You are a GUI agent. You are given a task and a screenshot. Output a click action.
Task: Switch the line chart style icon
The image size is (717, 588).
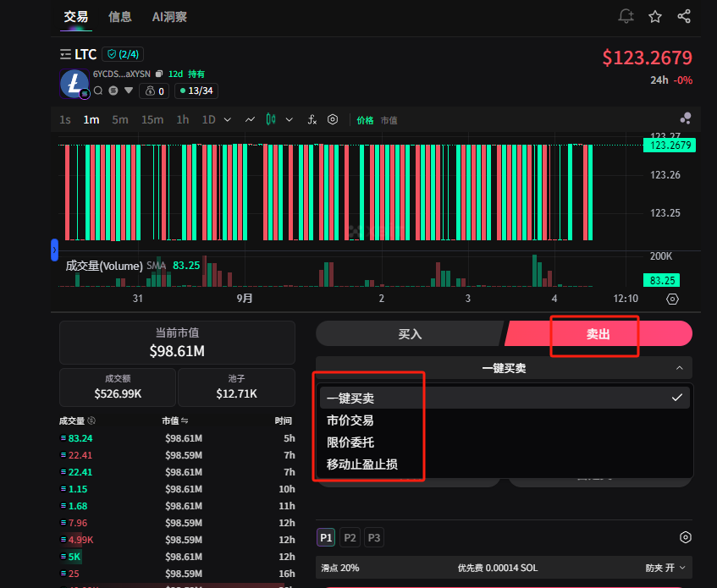click(x=250, y=119)
